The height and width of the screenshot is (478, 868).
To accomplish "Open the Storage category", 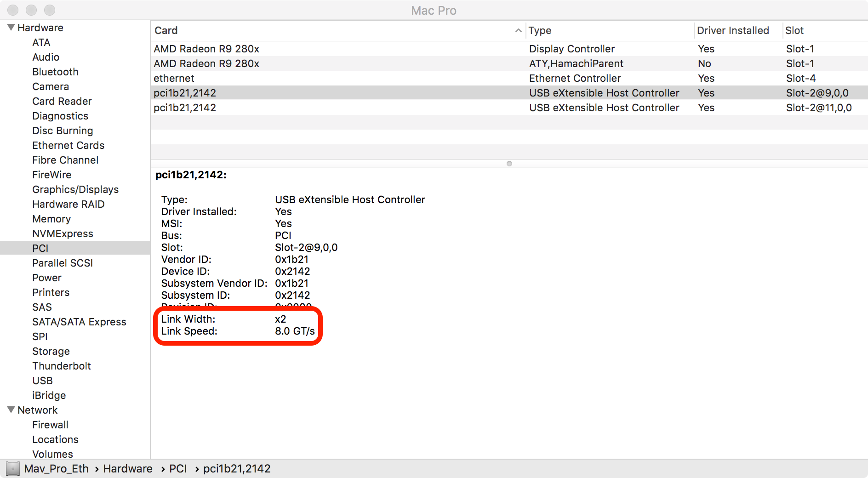I will tap(51, 351).
